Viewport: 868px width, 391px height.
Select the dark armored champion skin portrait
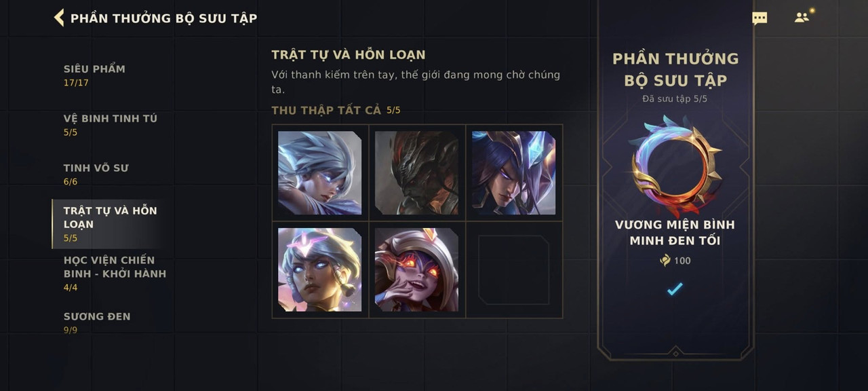click(x=416, y=172)
